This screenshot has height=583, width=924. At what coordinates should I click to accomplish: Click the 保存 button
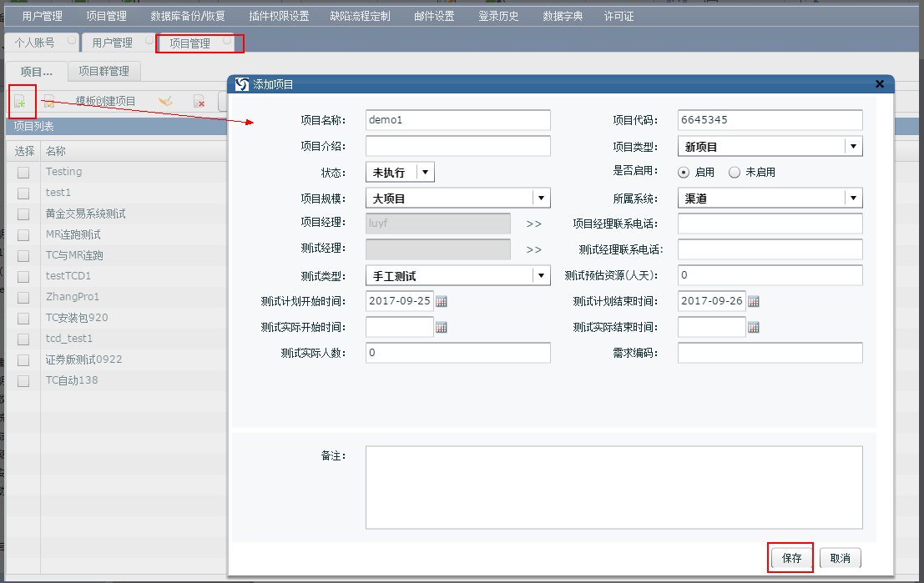tap(790, 557)
